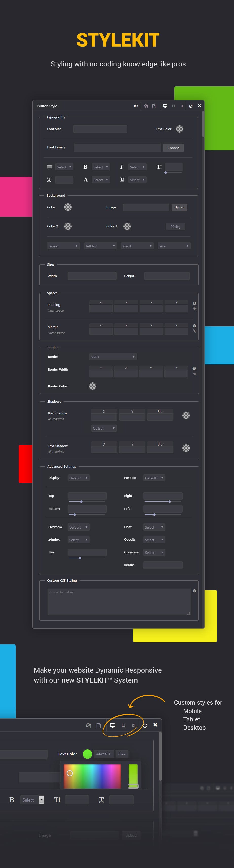
Task: Click the Clear button next to #6cea31
Action: [122, 754]
